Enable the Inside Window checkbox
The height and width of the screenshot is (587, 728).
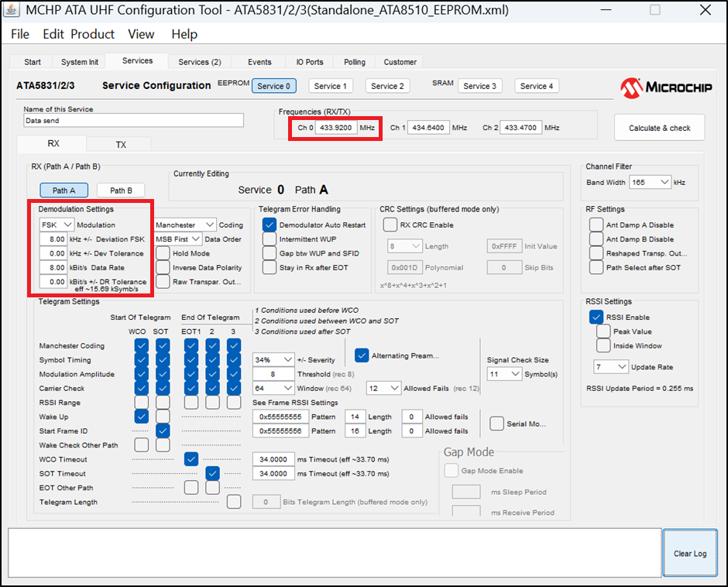(603, 345)
